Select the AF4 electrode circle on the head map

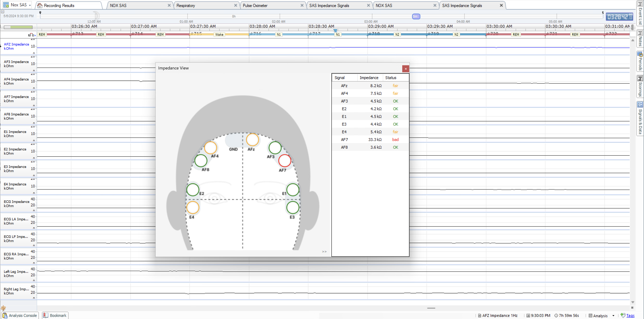(x=211, y=148)
